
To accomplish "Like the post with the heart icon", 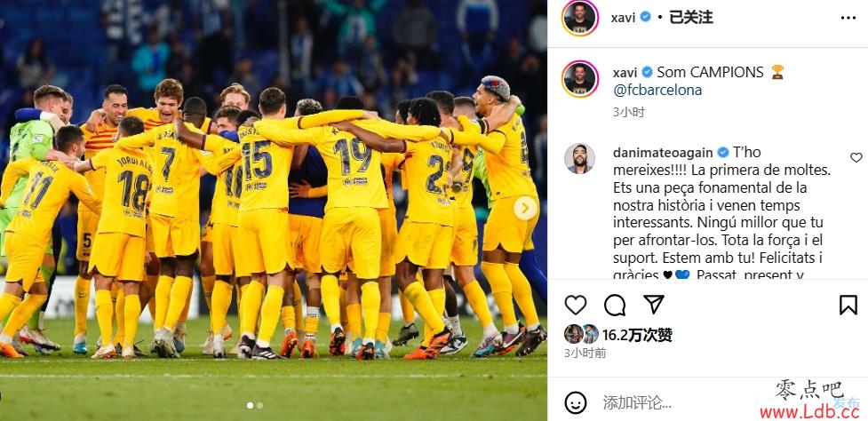I will [x=575, y=305].
